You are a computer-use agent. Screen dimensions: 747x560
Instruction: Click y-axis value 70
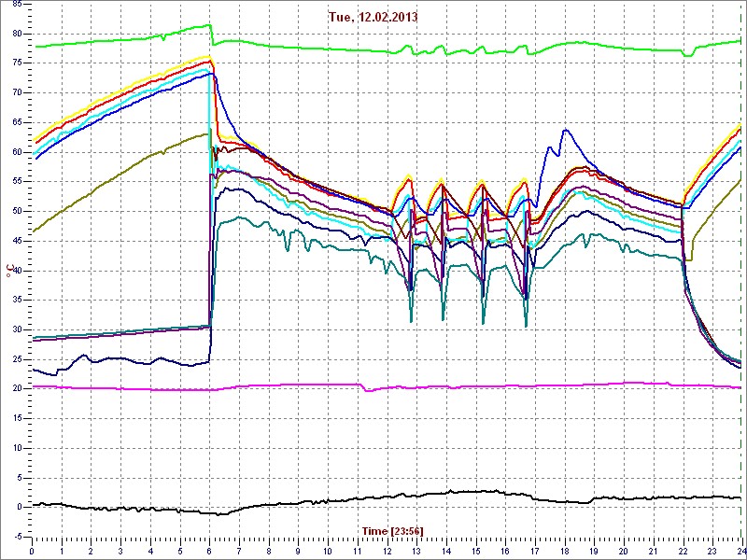(17, 92)
